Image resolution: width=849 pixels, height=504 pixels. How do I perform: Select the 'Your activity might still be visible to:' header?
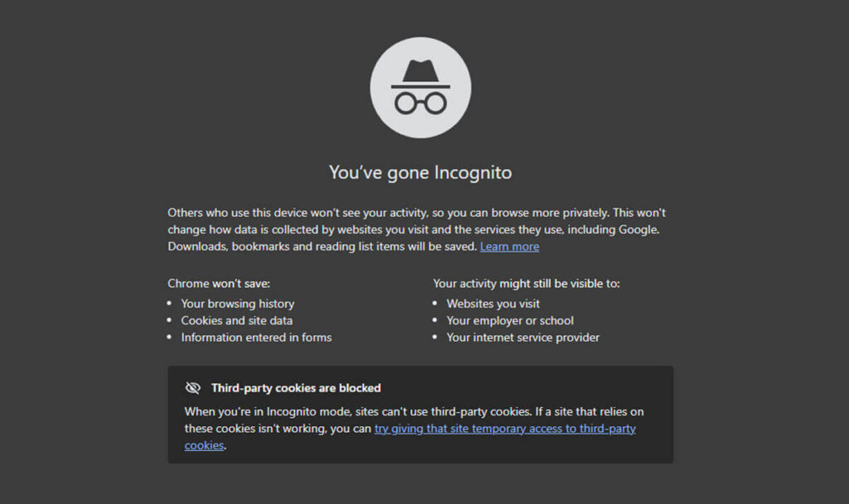pyautogui.click(x=526, y=283)
